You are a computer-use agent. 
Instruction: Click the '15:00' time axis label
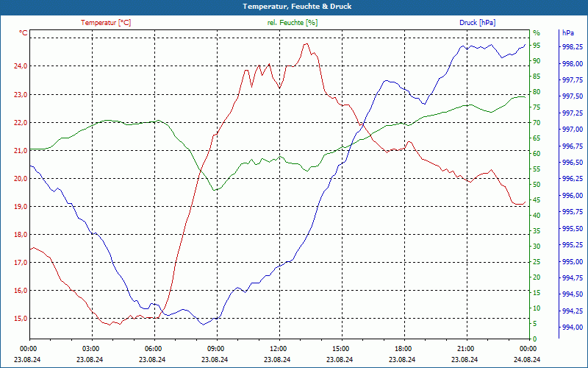340,349
